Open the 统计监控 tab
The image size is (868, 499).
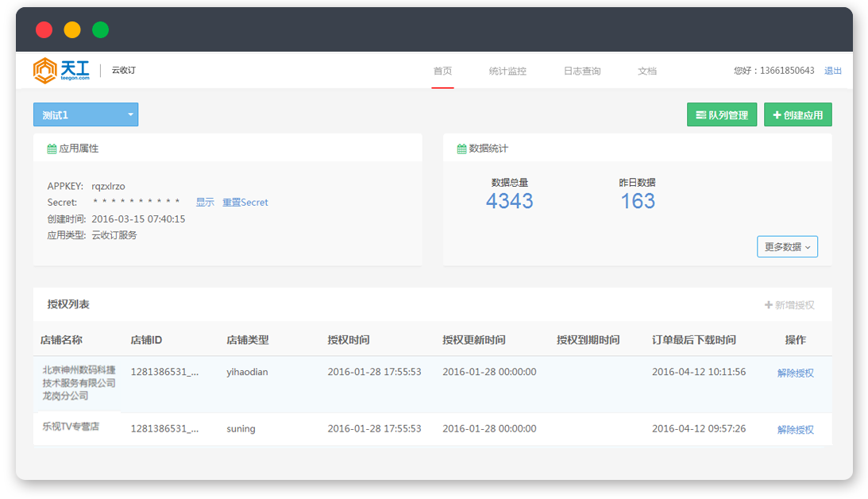pyautogui.click(x=507, y=71)
